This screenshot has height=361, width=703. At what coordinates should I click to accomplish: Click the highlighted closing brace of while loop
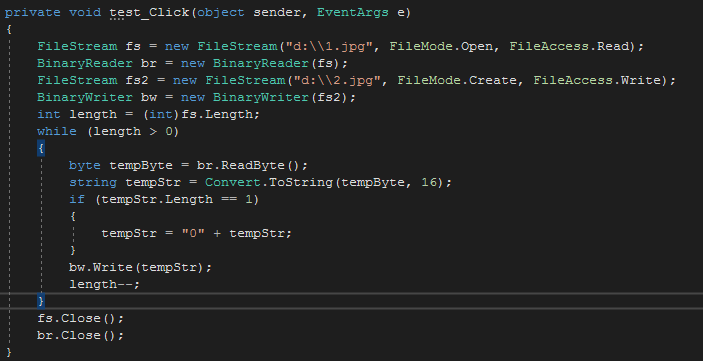(x=41, y=301)
